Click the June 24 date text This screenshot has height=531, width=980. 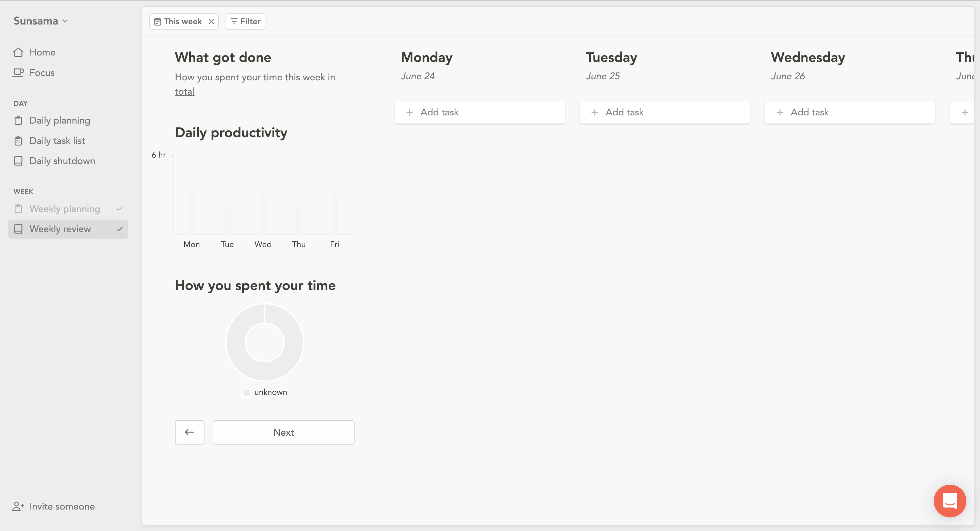[418, 76]
